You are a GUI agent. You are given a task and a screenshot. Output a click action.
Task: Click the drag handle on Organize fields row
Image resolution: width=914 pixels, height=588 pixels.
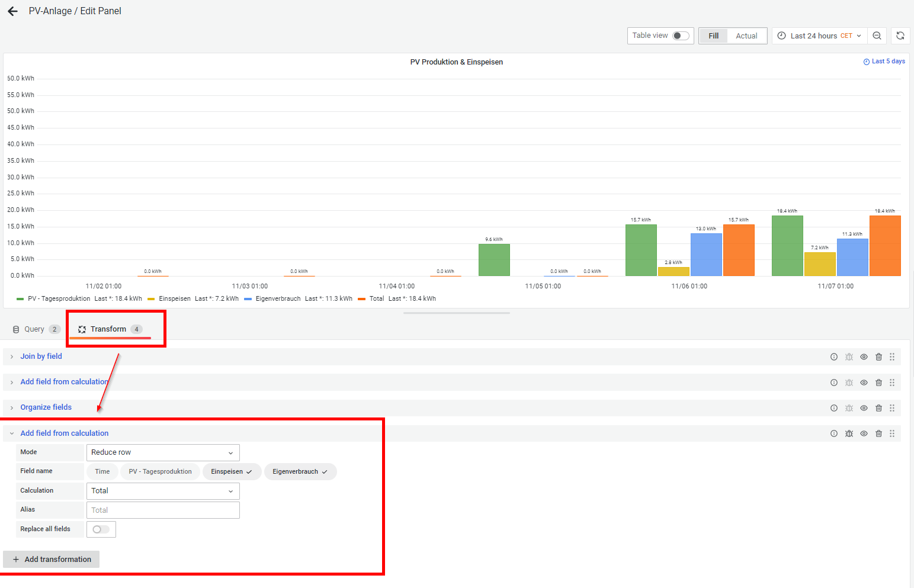(892, 408)
